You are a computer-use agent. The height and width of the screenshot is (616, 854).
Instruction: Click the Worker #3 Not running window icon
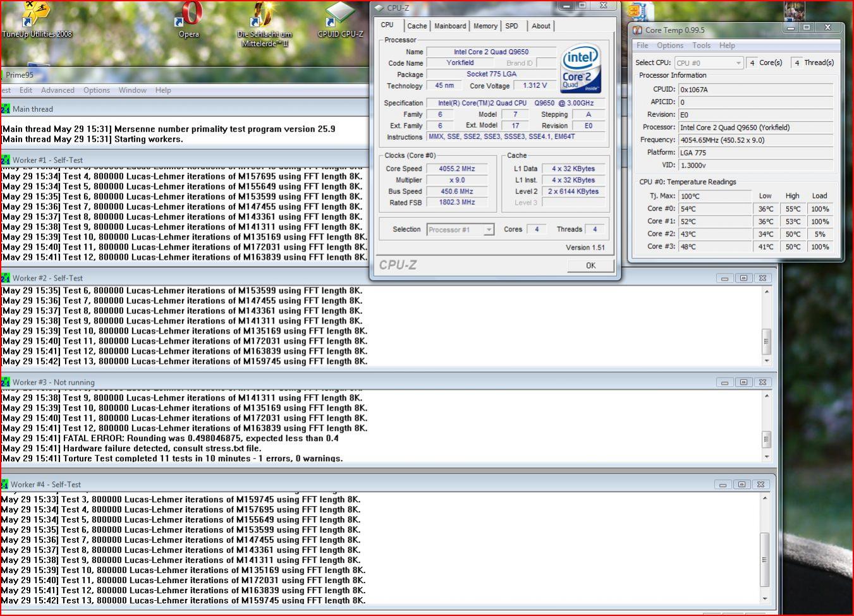(x=5, y=382)
